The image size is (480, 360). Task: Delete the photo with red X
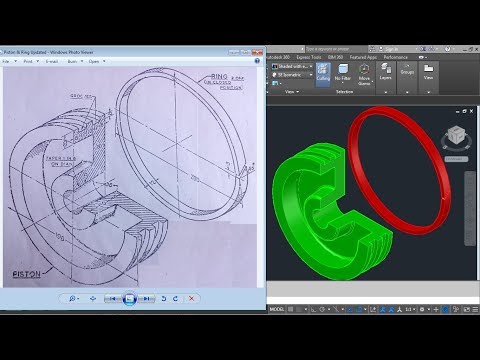(x=191, y=299)
